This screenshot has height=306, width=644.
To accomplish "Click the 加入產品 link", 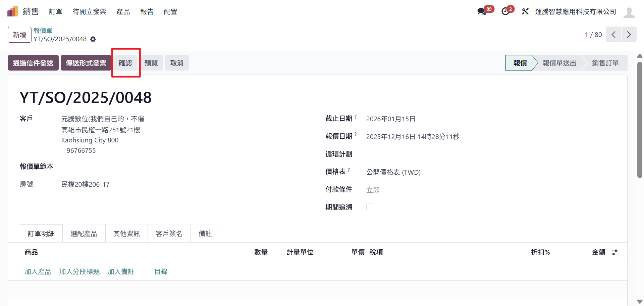I will click(38, 271).
